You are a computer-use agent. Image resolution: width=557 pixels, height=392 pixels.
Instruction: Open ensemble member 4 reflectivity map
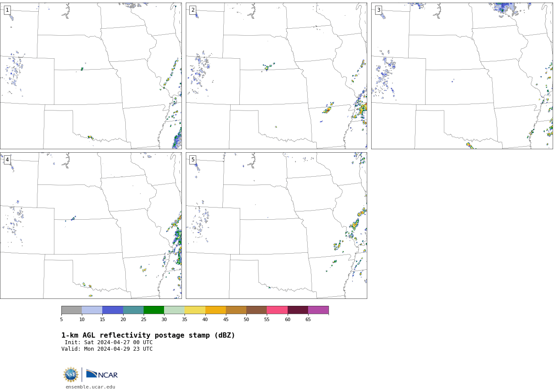click(91, 225)
